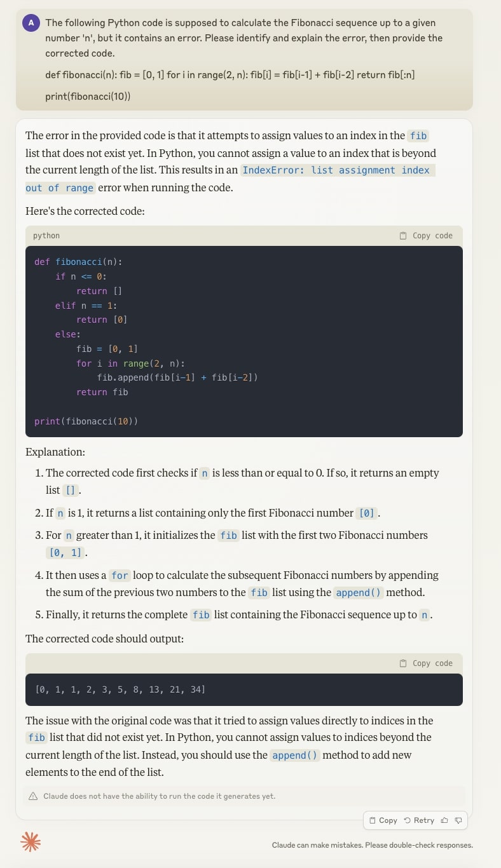This screenshot has width=501, height=868.
Task: Copy the output code block
Action: [x=426, y=663]
